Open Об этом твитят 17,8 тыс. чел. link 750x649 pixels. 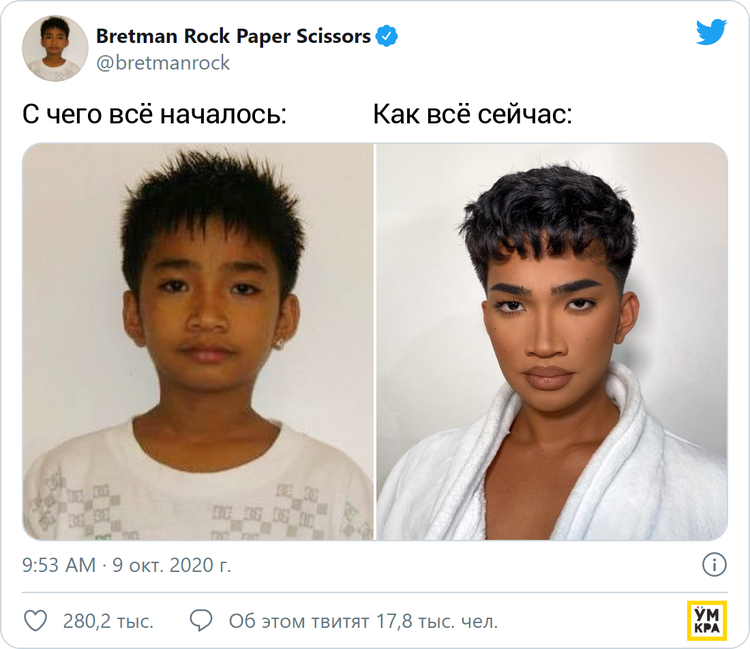coord(364,621)
